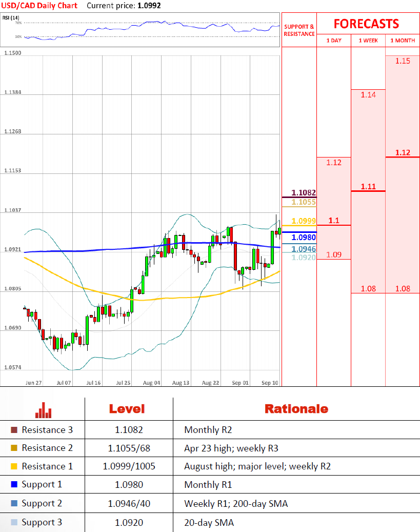This screenshot has height=532, width=420.
Task: Select the 1 MONTH forecast header
Action: (403, 41)
